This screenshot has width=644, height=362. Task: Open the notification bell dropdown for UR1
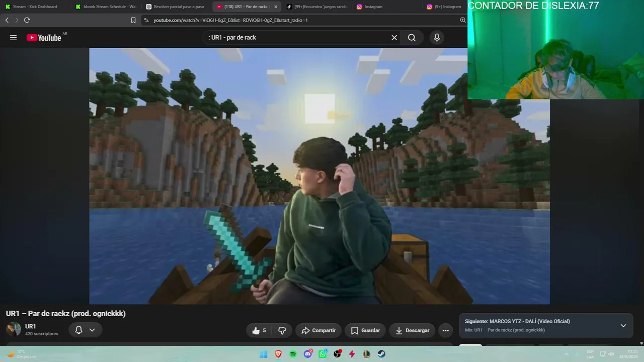click(x=86, y=330)
